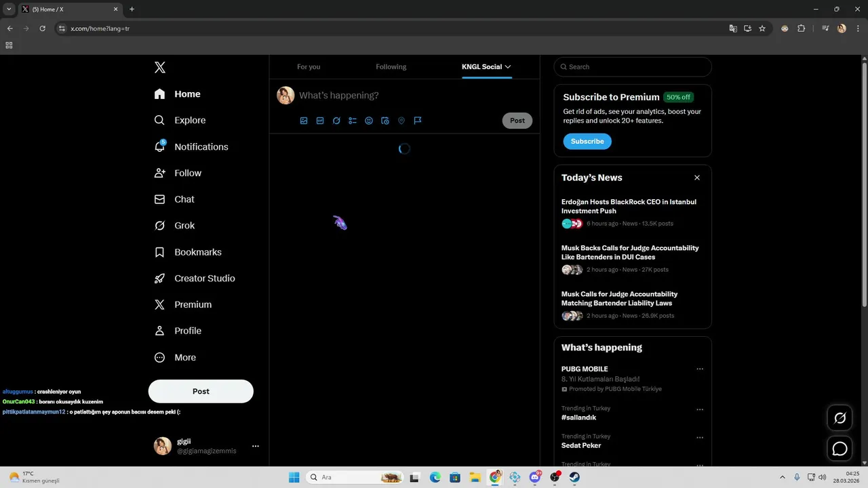Open Profile from the sidebar

click(x=178, y=331)
